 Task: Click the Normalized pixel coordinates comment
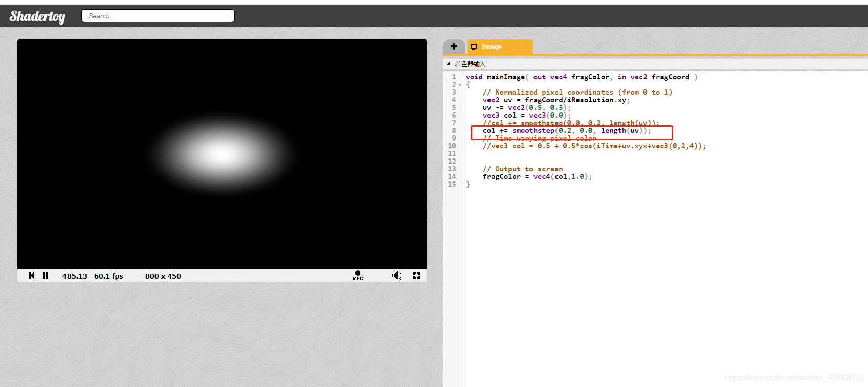(577, 92)
